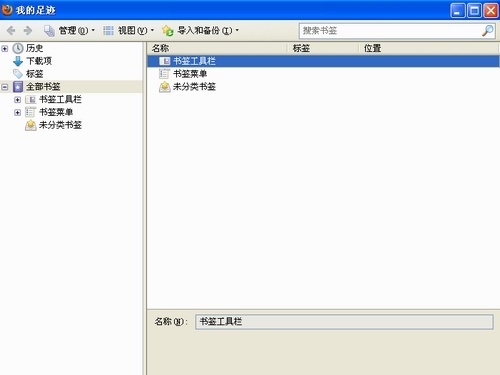The image size is (500, 375).
Task: Click the 视图 dropdown arrow
Action: point(152,30)
